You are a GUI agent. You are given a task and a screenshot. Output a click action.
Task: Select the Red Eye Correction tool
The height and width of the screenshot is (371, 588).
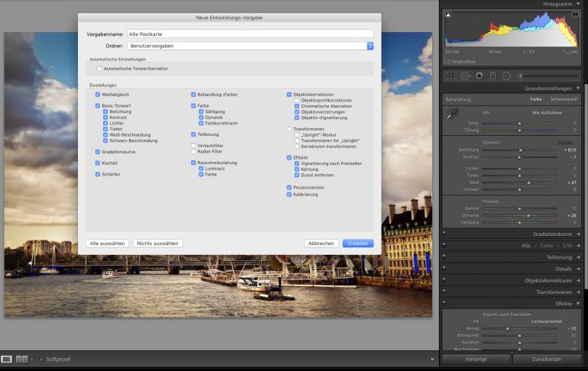click(x=479, y=76)
